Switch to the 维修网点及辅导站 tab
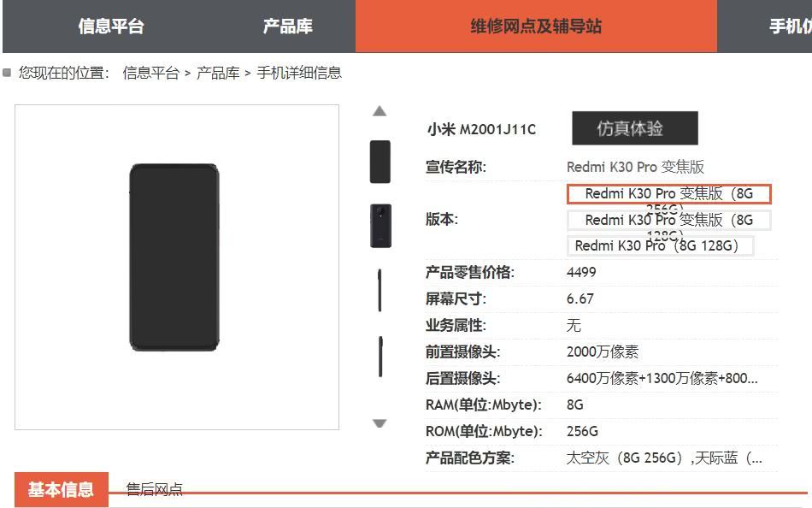Image resolution: width=812 pixels, height=508 pixels. tap(537, 26)
